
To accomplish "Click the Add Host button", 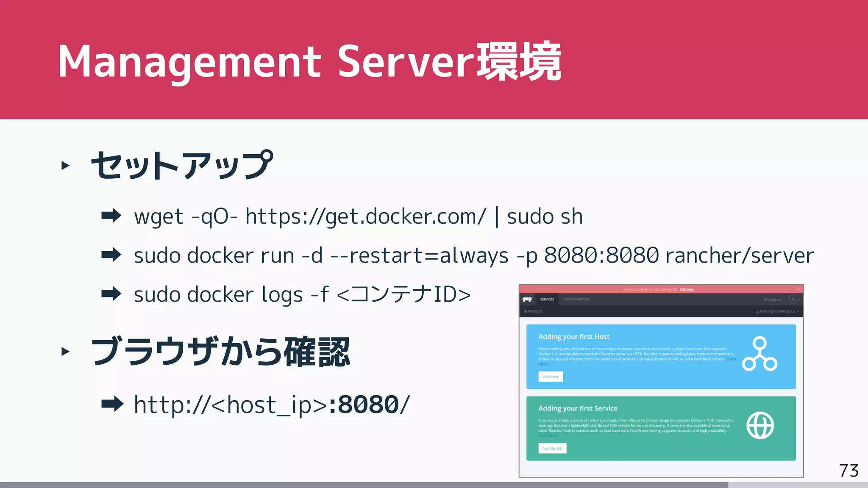I will click(551, 377).
